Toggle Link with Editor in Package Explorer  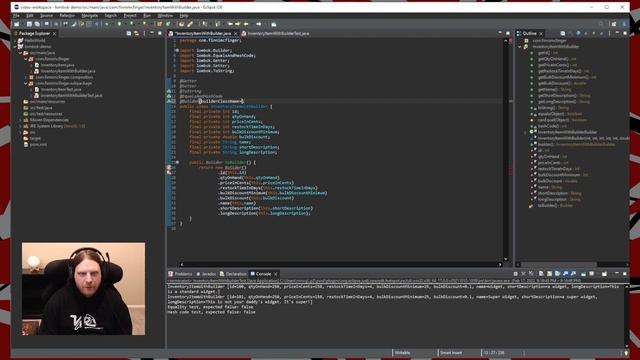coord(136,33)
